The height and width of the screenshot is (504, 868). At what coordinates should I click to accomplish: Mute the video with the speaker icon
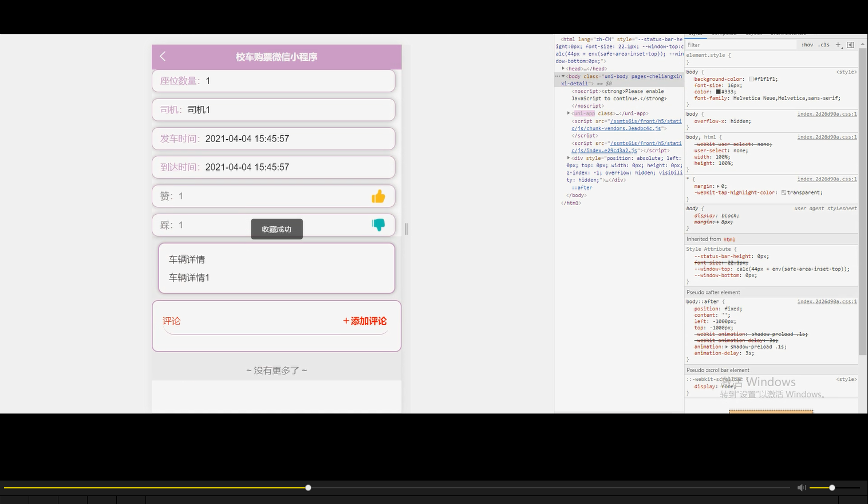[802, 487]
